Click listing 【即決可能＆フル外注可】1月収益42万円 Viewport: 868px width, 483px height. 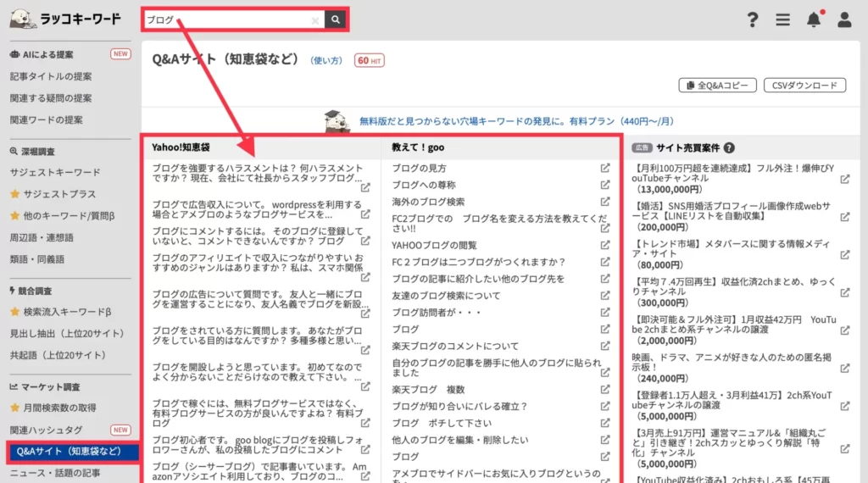pos(734,330)
